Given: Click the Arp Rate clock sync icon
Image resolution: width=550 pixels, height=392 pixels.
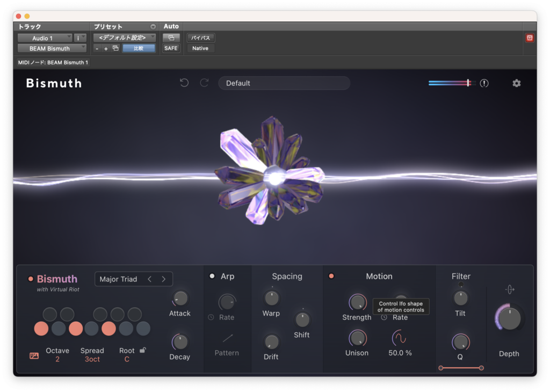Looking at the screenshot, I should click(211, 317).
